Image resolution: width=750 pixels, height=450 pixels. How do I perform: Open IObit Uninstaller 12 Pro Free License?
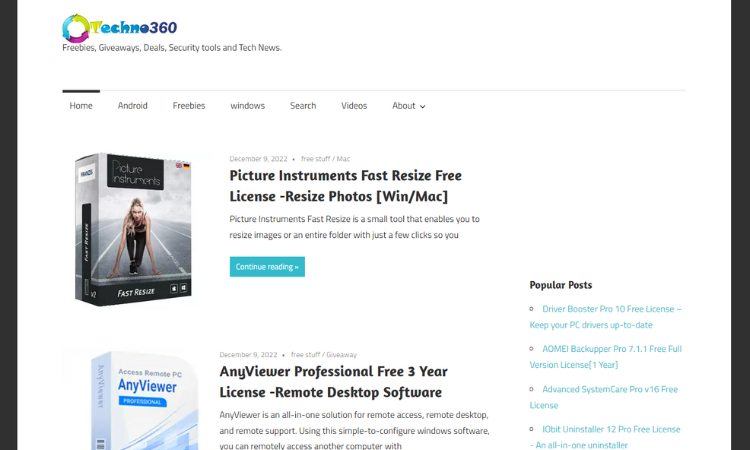[x=605, y=437]
